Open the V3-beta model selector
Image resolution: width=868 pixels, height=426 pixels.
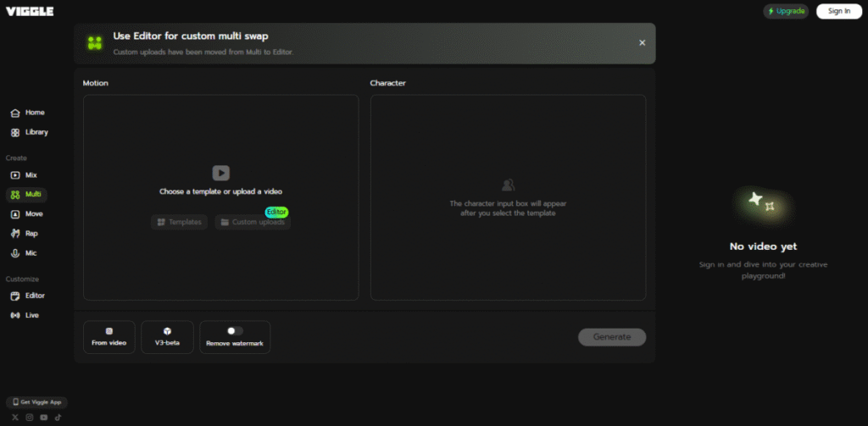coord(167,337)
